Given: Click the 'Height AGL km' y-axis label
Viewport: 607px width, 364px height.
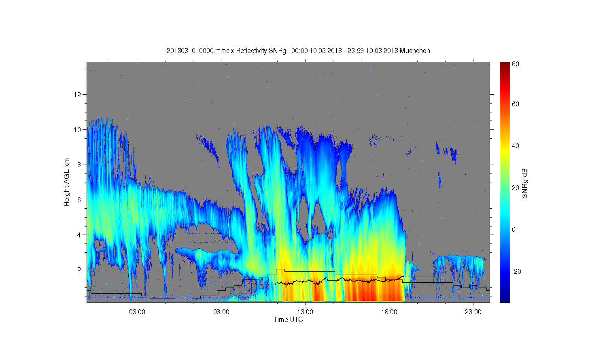Looking at the screenshot, I should point(67,182).
